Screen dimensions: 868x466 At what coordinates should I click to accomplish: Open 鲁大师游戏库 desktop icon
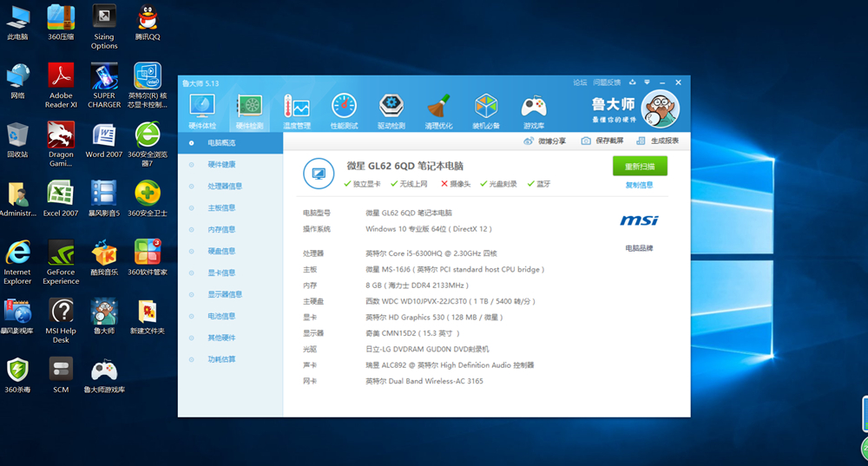click(x=104, y=375)
